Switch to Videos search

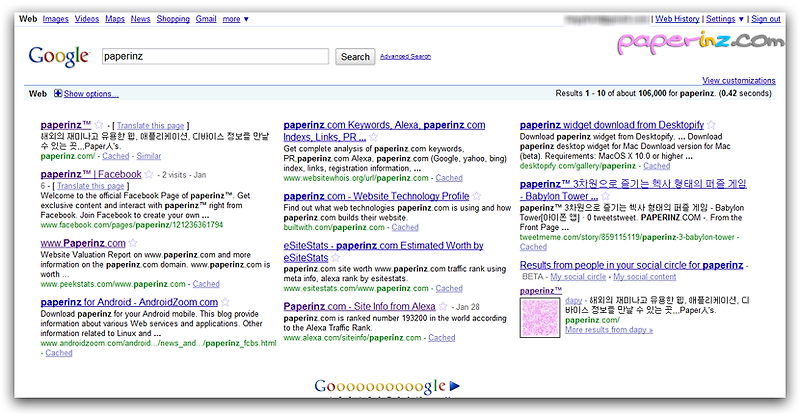click(87, 19)
